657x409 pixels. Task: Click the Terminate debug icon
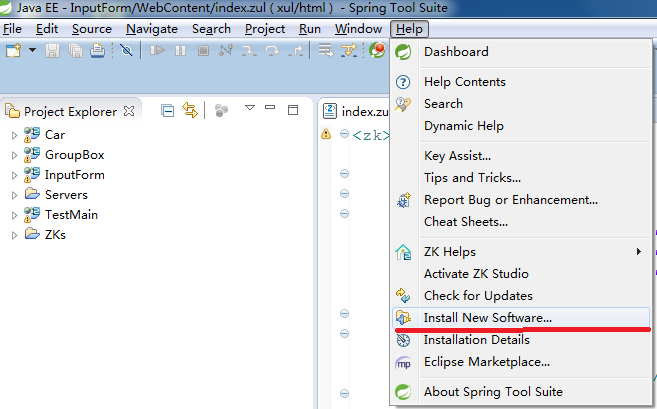point(204,51)
